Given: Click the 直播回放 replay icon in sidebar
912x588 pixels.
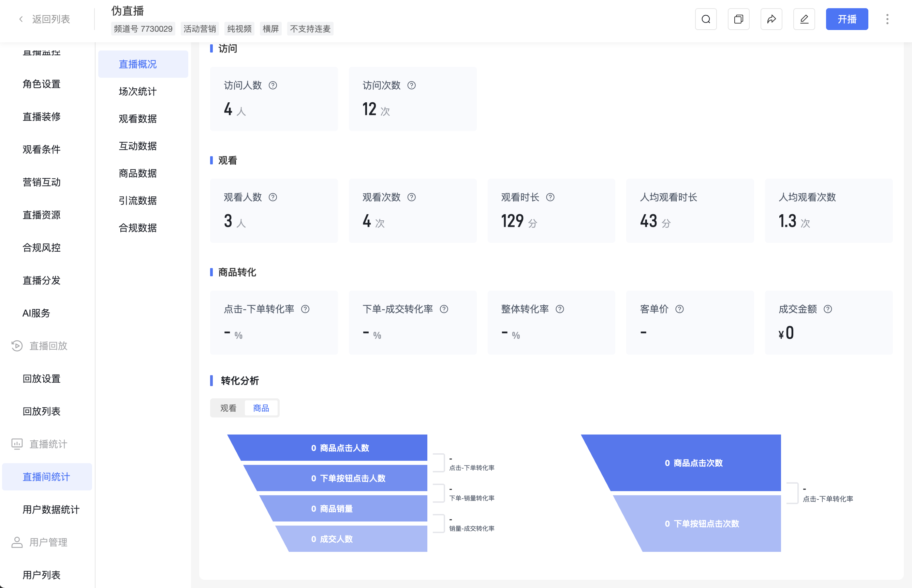Looking at the screenshot, I should pyautogui.click(x=17, y=346).
